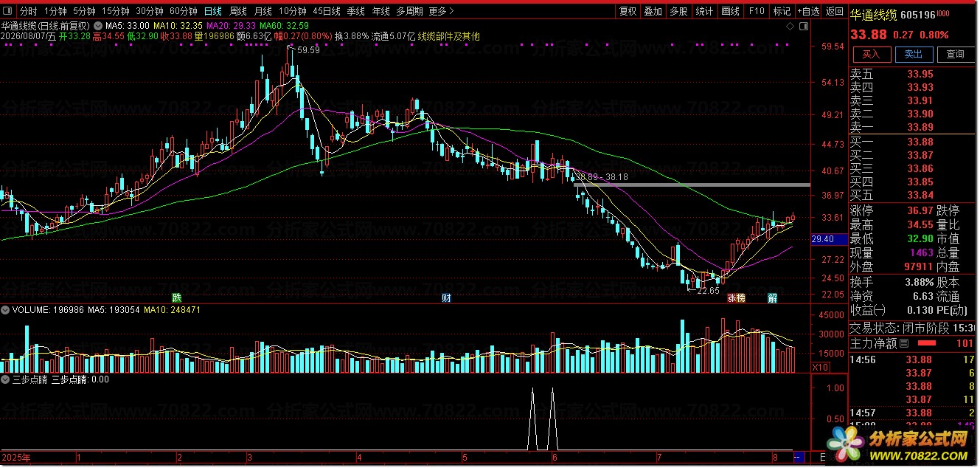
Task: Select the 卖一 ask price 33.89
Action: 920,127
